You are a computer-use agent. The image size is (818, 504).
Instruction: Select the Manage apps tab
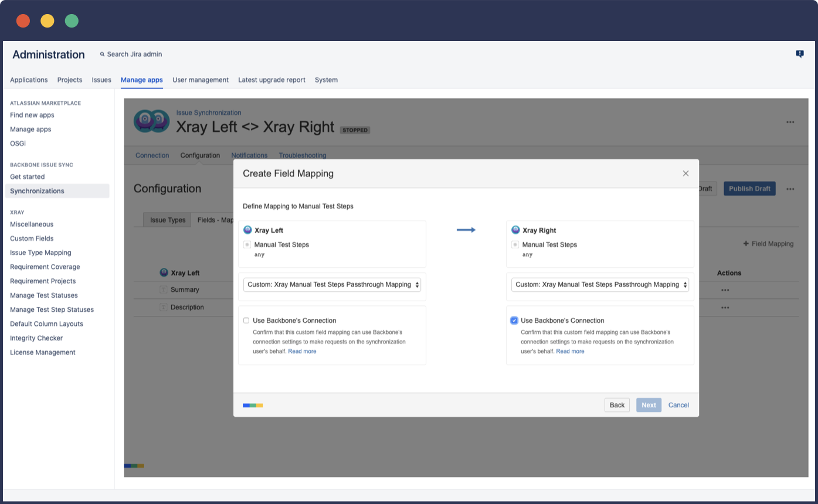click(142, 80)
